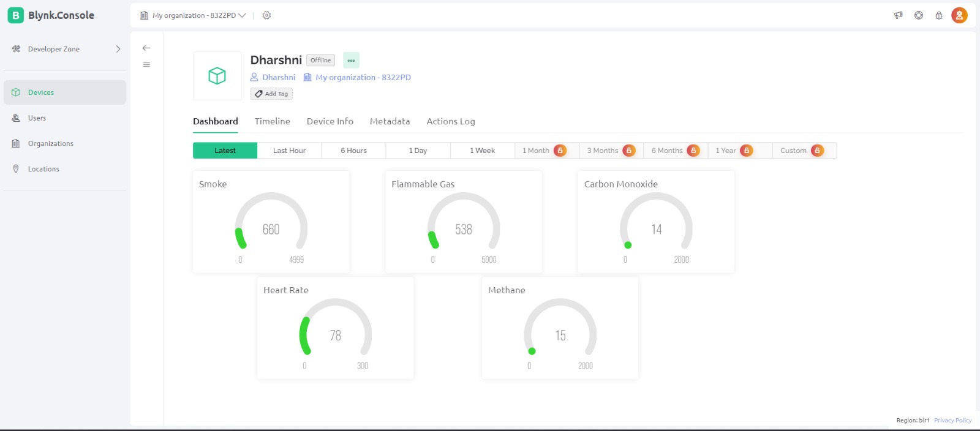Select the Last Hour time range

[x=289, y=151]
